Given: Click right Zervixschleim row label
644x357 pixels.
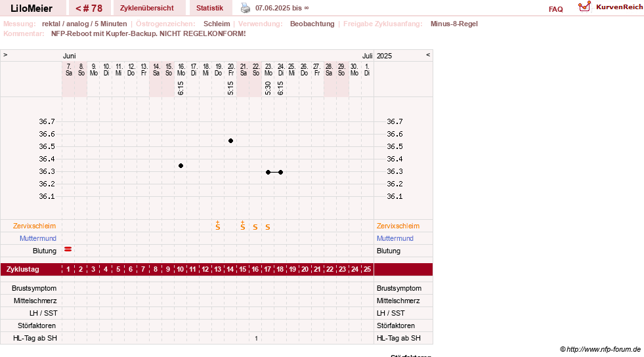Looking at the screenshot, I should coord(398,226).
